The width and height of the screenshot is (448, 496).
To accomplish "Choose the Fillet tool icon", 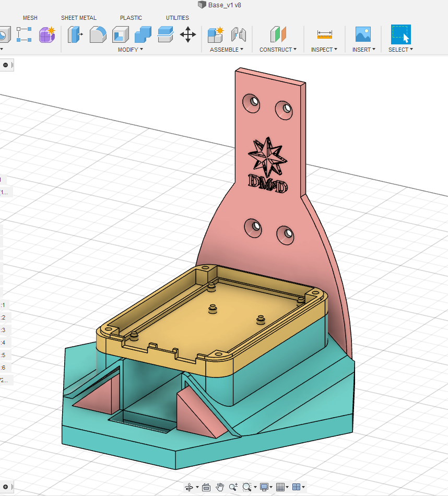I will [x=98, y=34].
